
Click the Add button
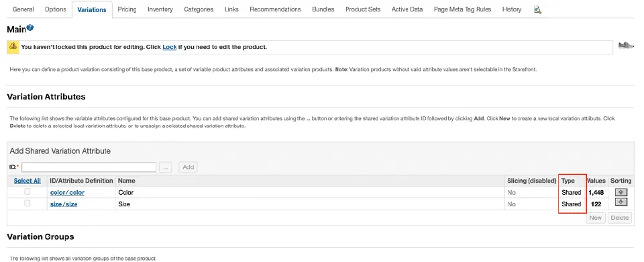point(188,167)
